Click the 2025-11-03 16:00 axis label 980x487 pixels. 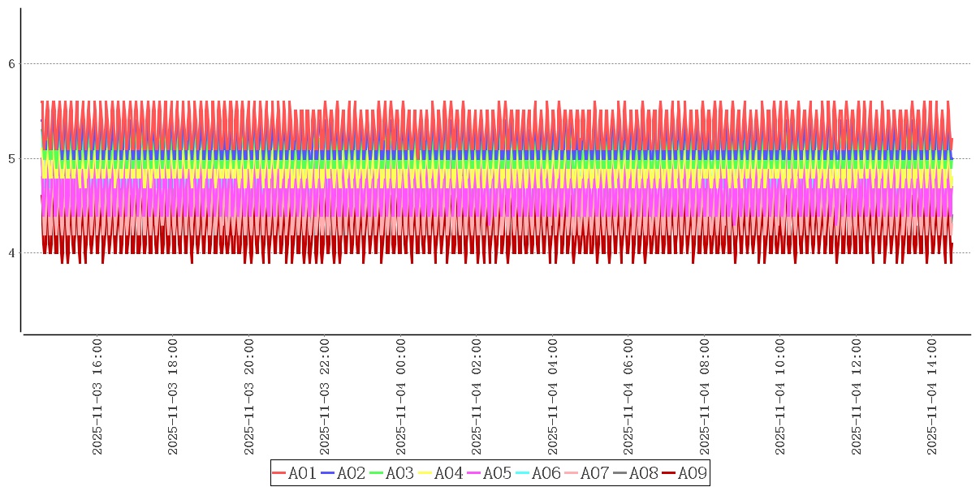(97, 397)
